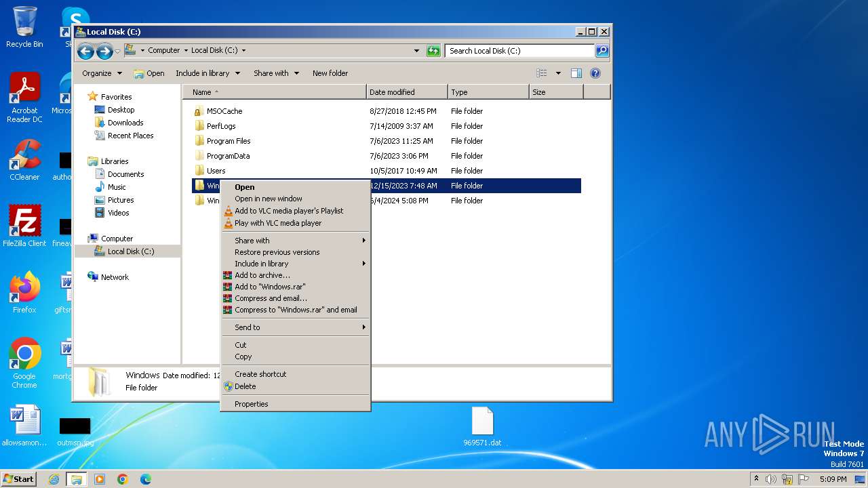Select the ProgramData folder
Screen dimensions: 868x488
point(228,156)
